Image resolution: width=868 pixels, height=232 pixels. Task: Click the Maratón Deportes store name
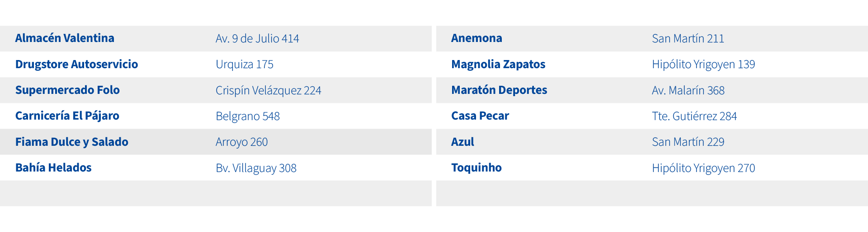[499, 90]
